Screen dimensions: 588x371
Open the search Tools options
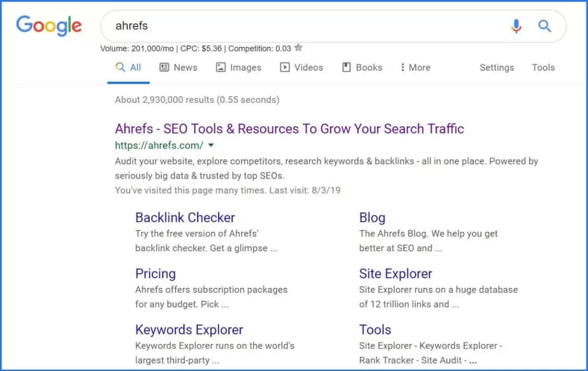(543, 67)
